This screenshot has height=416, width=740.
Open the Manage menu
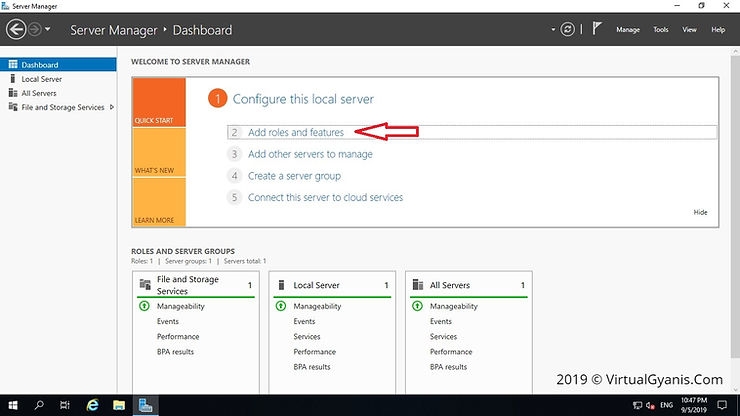pos(627,30)
